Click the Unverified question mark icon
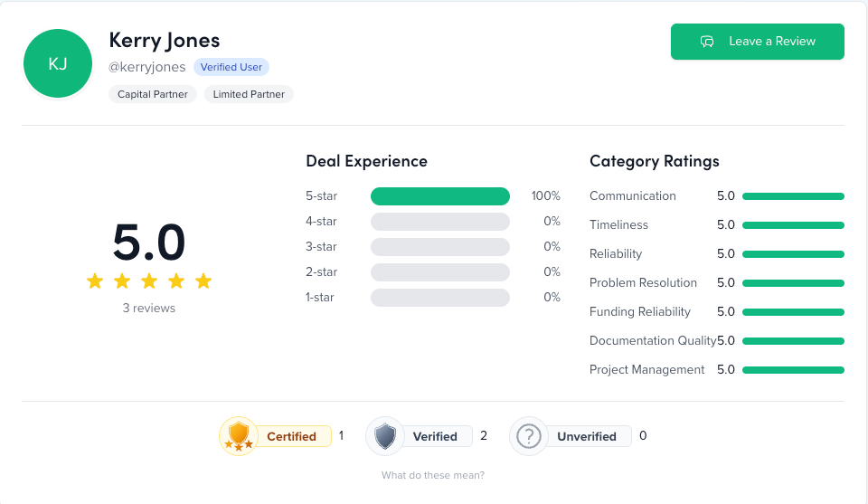Screen dimensions: 868x504 tap(529, 436)
